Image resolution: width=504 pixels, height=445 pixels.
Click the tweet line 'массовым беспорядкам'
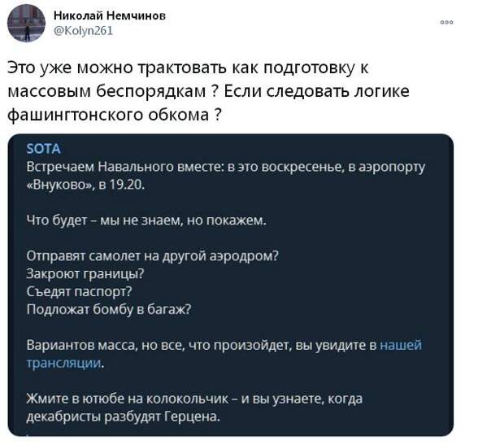(x=207, y=91)
